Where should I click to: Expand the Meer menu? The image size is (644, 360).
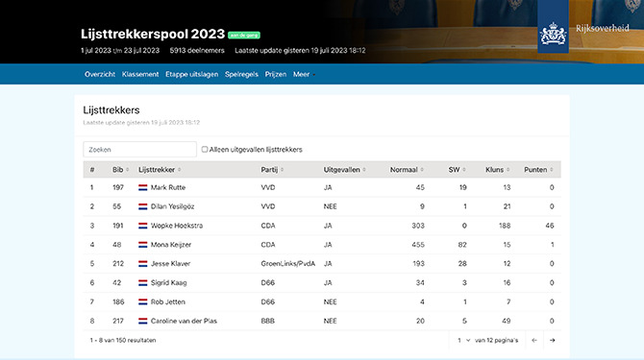[x=304, y=74]
